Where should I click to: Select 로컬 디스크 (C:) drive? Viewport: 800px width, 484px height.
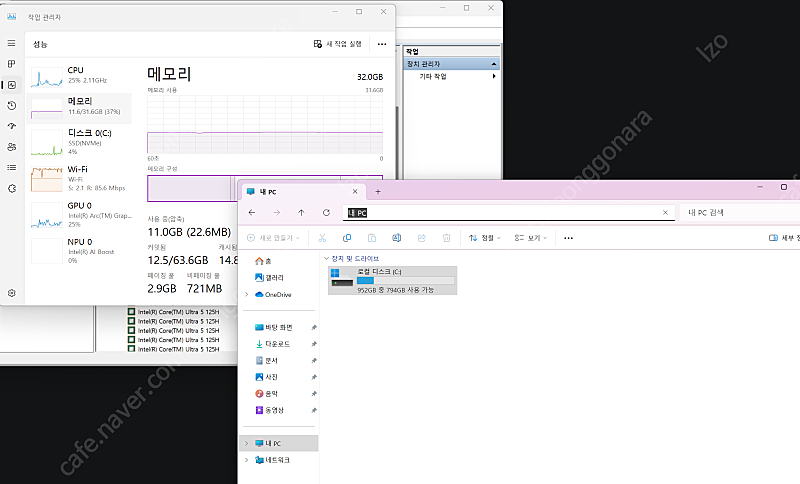392,281
